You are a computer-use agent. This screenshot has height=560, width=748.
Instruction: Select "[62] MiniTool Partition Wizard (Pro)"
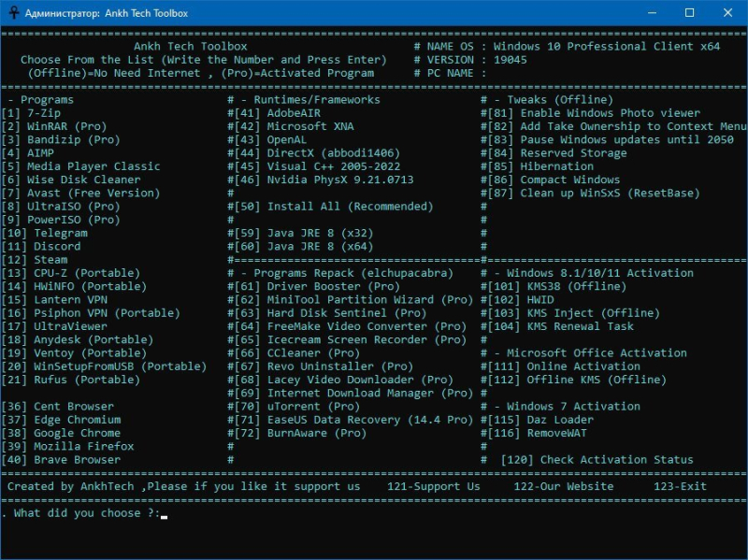[354, 300]
